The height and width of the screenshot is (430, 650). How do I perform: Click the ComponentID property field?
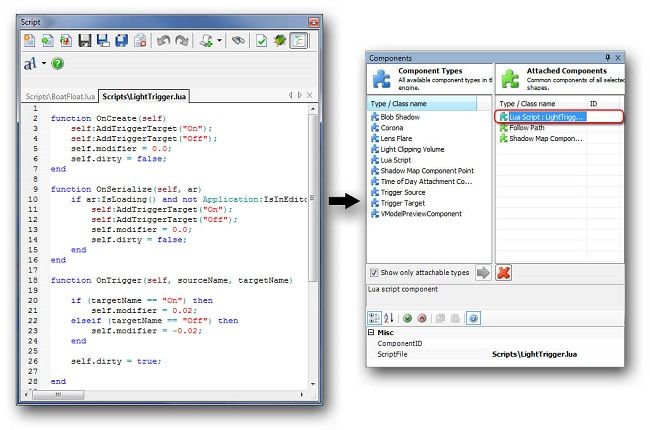coord(495,343)
